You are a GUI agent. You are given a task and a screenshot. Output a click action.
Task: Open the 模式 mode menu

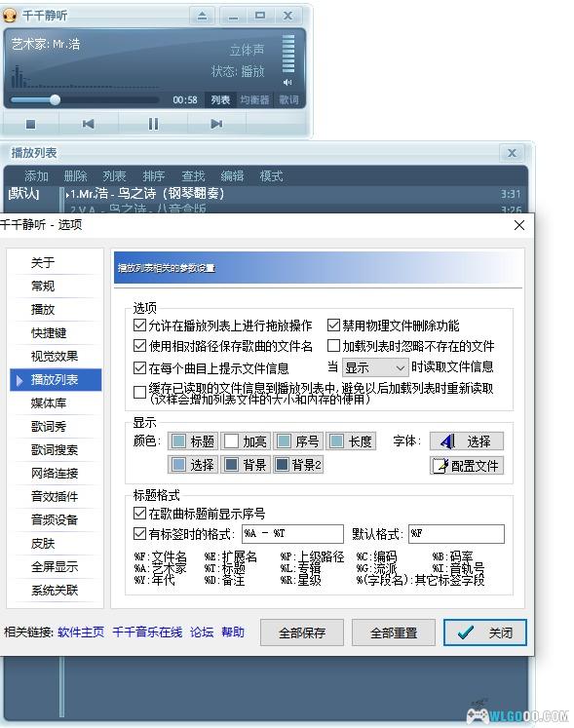(x=271, y=176)
